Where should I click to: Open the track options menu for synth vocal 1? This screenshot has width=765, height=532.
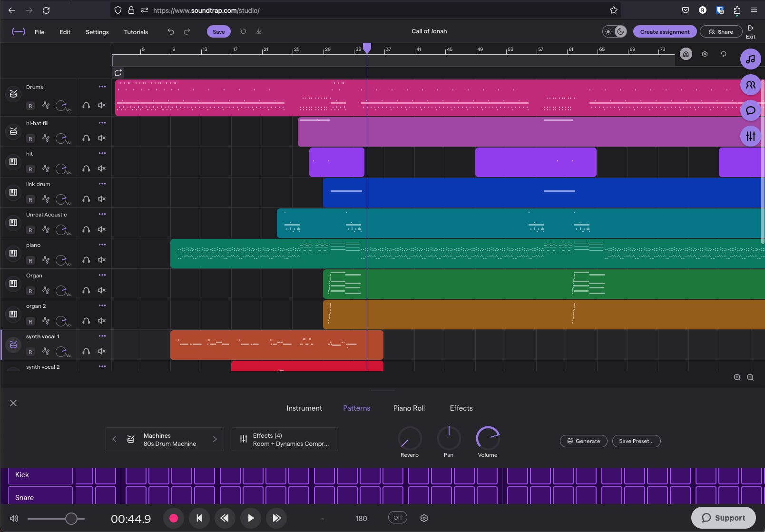tap(102, 335)
